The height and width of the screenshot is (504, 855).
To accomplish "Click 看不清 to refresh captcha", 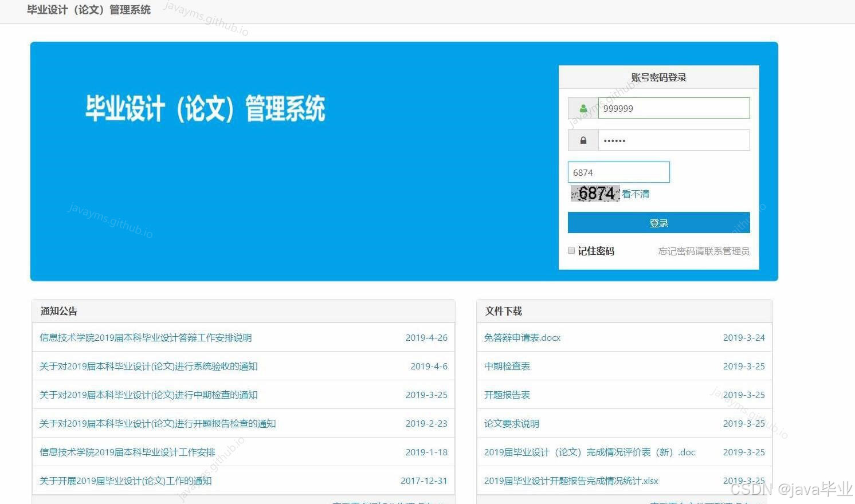I will click(636, 194).
